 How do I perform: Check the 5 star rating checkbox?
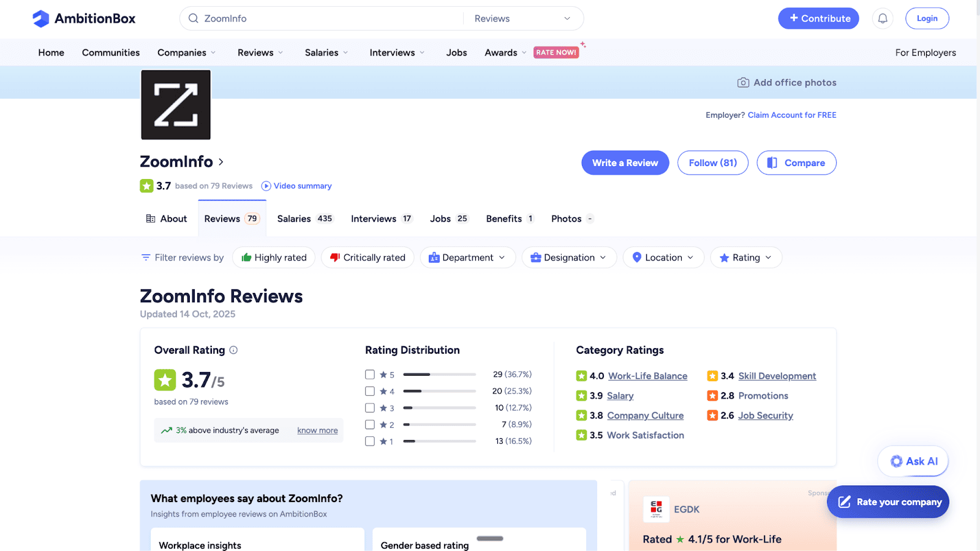tap(370, 374)
